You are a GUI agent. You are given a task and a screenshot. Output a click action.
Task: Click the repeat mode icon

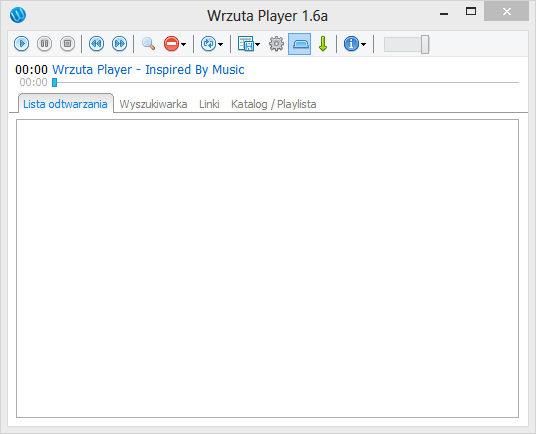pos(208,44)
